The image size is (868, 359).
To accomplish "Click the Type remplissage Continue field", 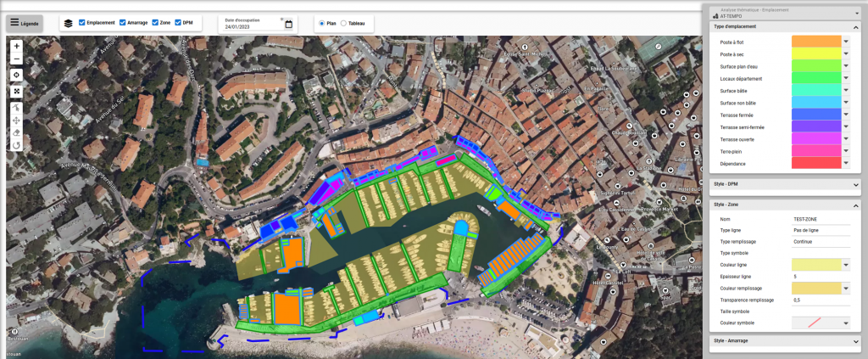I will pyautogui.click(x=821, y=242).
